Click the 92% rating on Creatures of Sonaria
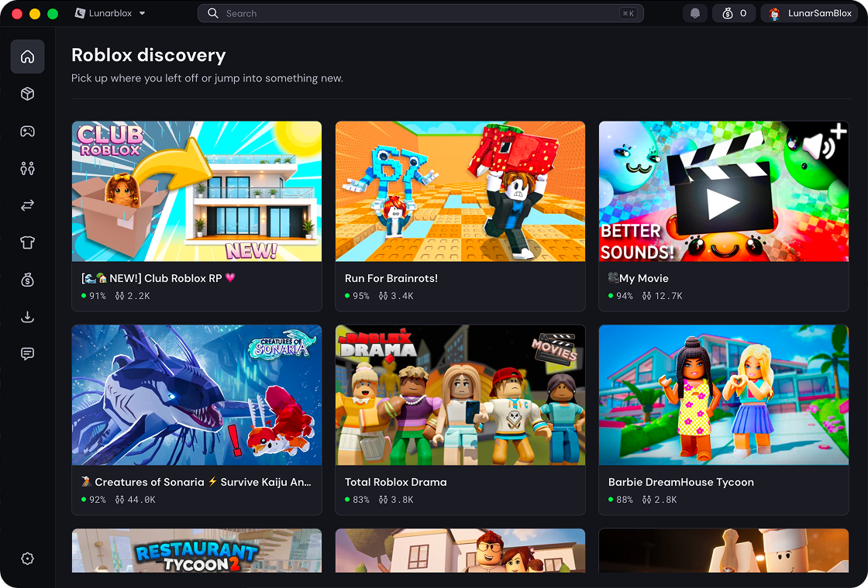The height and width of the screenshot is (588, 868). point(94,500)
